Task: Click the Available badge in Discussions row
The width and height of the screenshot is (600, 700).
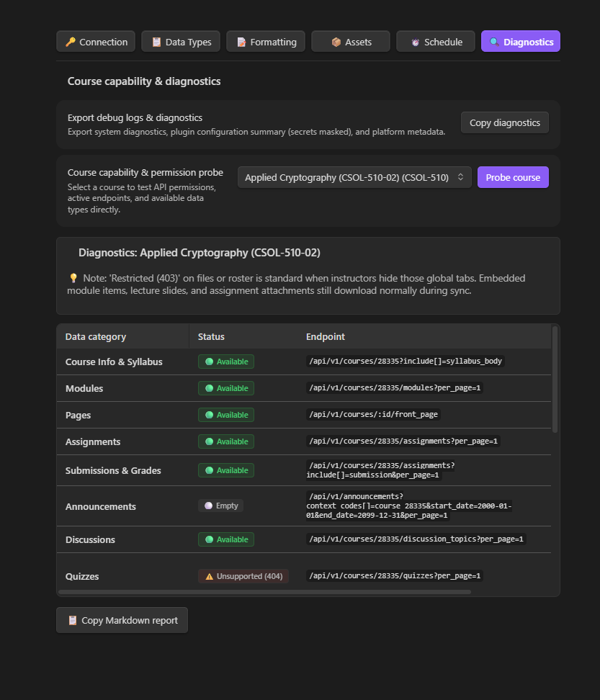Action: [x=226, y=539]
